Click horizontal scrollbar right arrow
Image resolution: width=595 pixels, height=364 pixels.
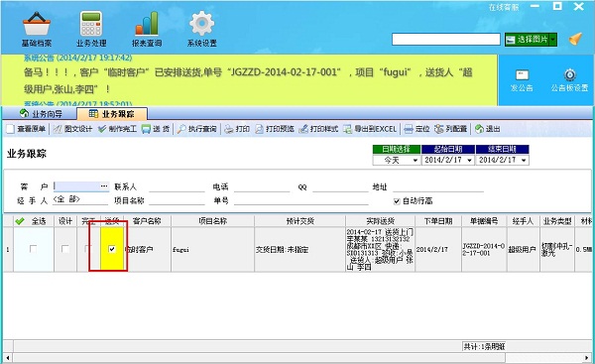pyautogui.click(x=587, y=358)
